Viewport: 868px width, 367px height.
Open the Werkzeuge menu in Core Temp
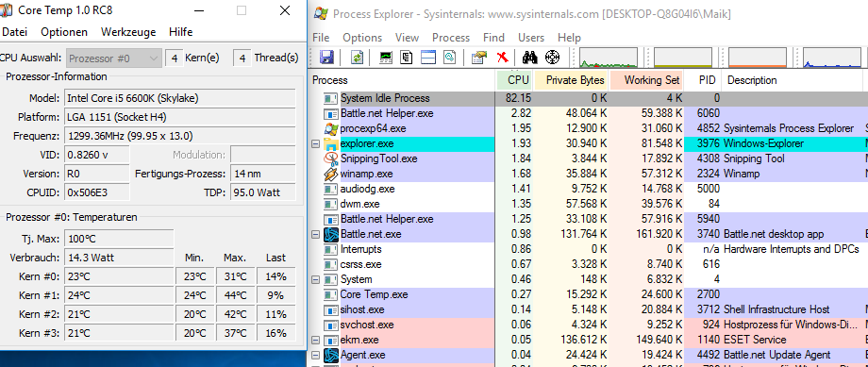coord(128,32)
